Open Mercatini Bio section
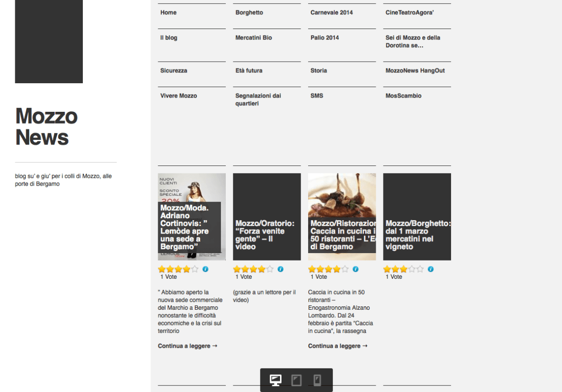 coord(253,38)
